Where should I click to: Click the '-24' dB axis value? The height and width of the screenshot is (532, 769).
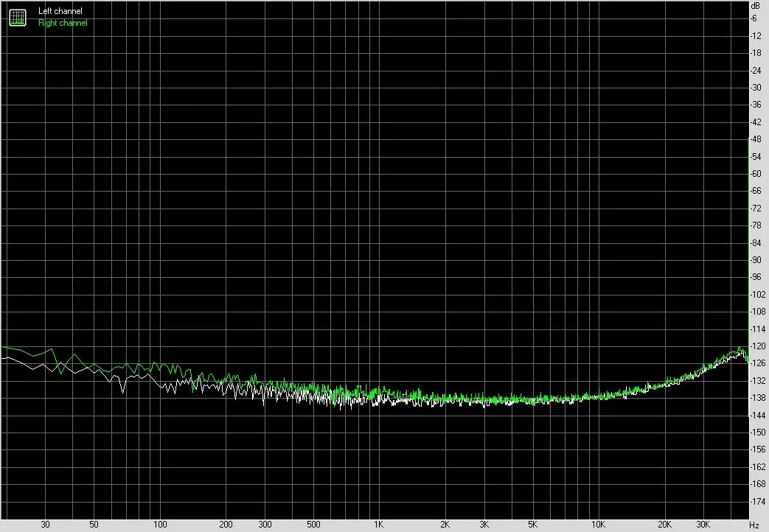click(x=756, y=70)
